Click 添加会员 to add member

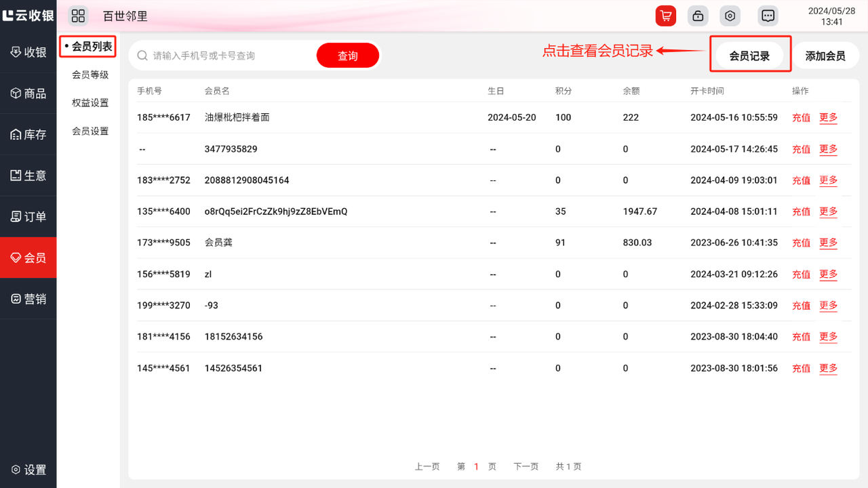(x=825, y=56)
